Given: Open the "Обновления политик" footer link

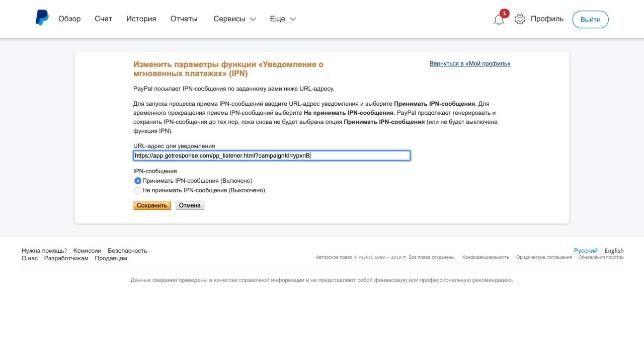Looking at the screenshot, I should tap(601, 257).
